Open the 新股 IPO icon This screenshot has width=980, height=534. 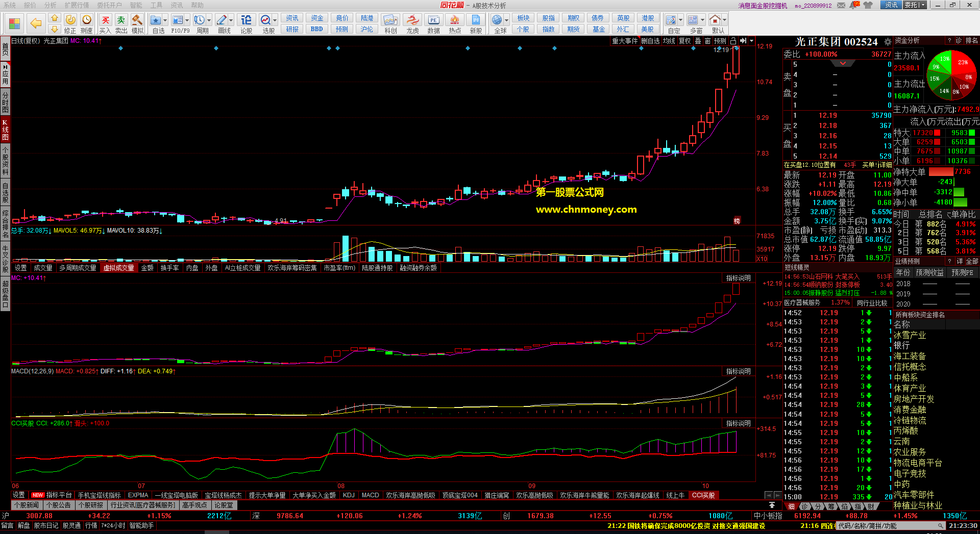(x=476, y=23)
